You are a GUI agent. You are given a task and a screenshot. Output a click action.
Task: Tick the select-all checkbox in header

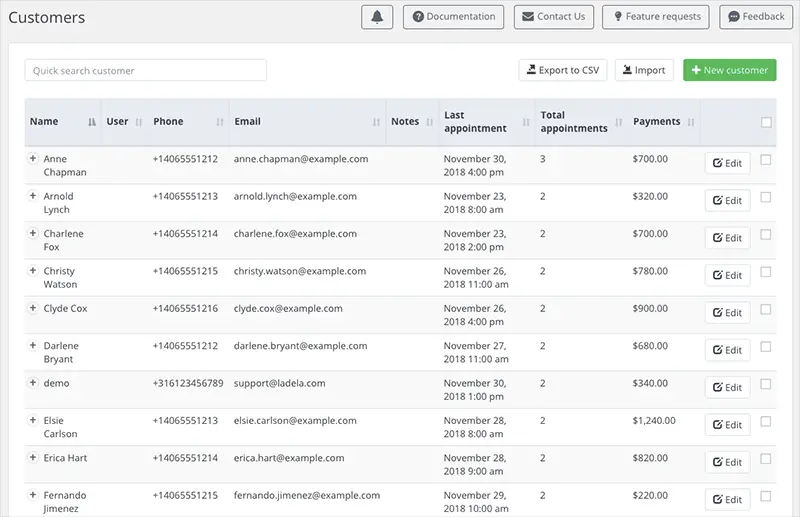766,122
